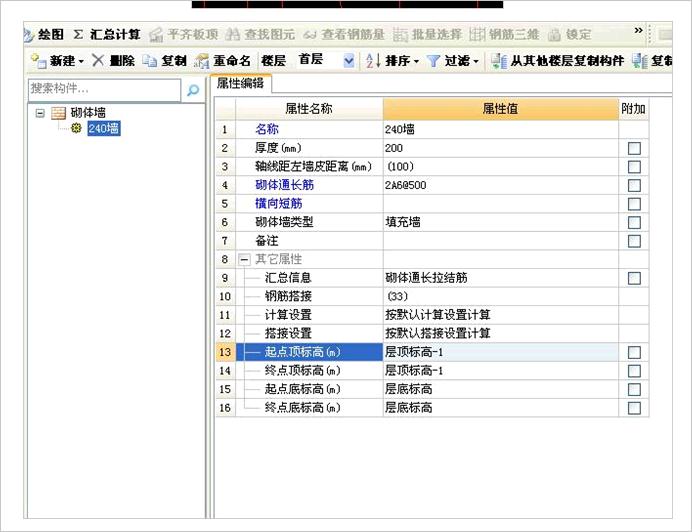
Task: Click the 终点底标高 value 层底标高
Action: (500, 407)
